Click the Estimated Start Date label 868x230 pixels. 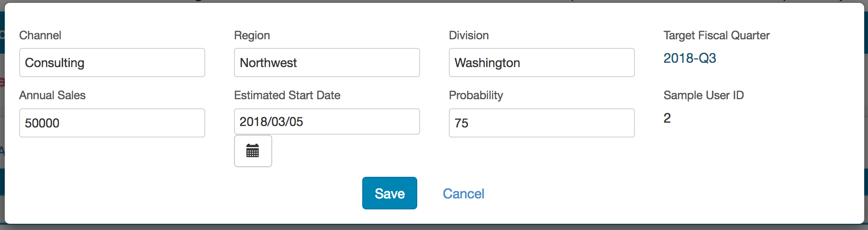(x=287, y=95)
